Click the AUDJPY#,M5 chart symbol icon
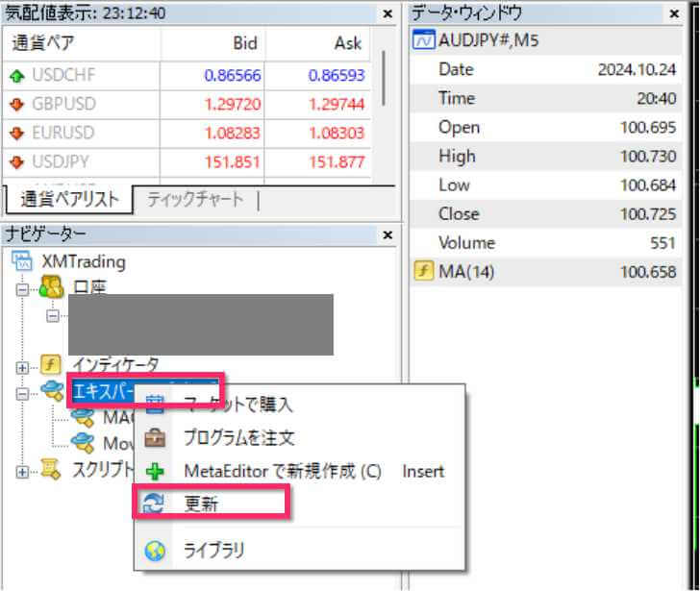The width and height of the screenshot is (700, 591). click(x=422, y=41)
